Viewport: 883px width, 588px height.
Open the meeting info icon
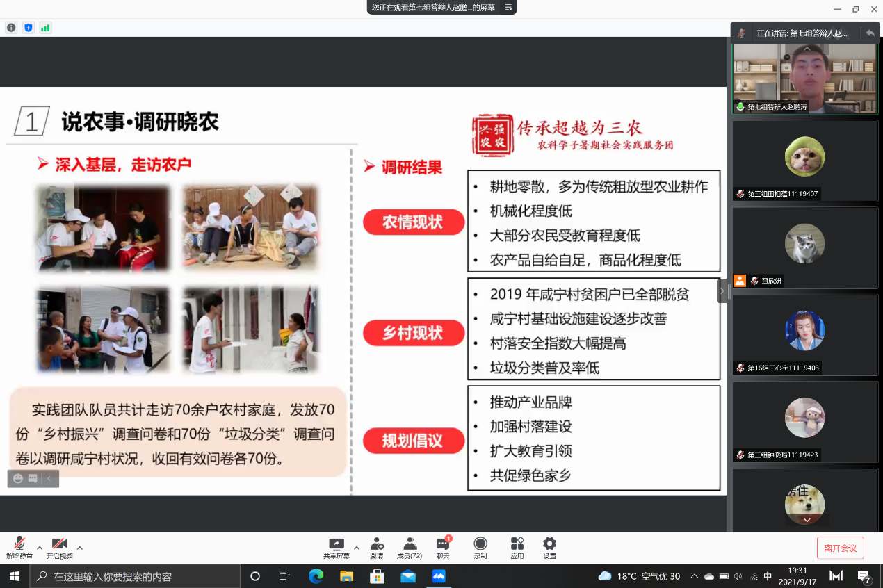(11, 28)
